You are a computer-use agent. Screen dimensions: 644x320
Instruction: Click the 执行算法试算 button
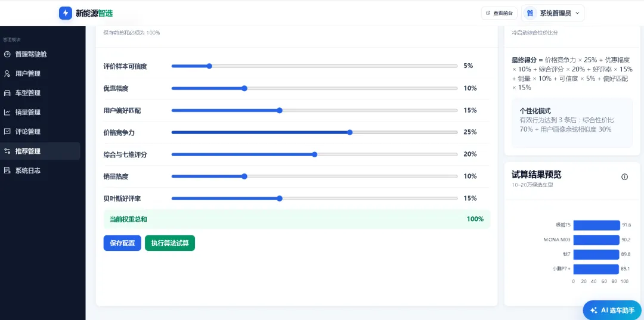pos(170,243)
